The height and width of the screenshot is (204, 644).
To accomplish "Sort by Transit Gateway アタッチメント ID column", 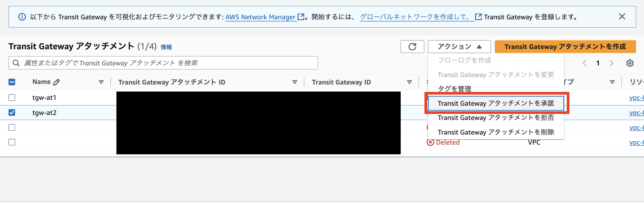I will click(x=295, y=82).
